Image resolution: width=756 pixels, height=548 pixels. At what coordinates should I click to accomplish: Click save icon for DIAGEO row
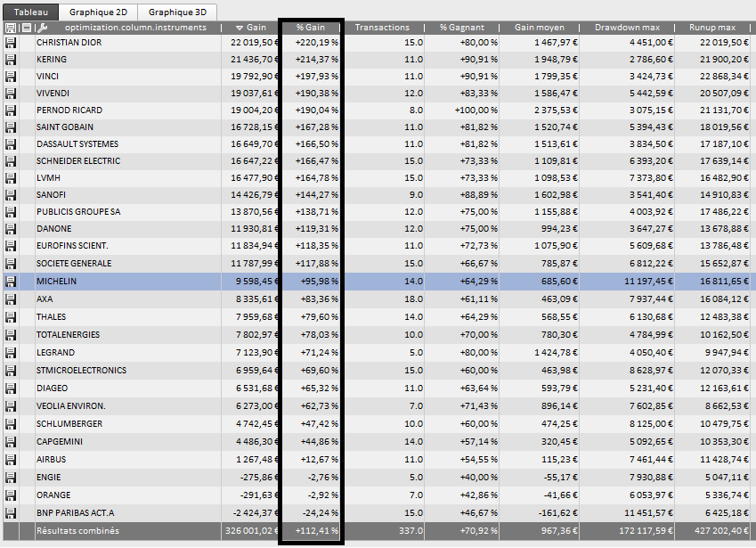[x=11, y=389]
